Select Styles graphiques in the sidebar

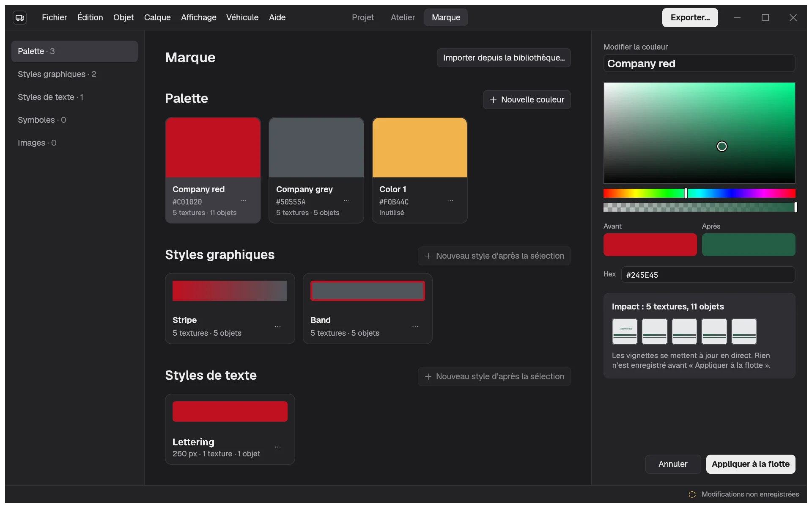(74, 74)
